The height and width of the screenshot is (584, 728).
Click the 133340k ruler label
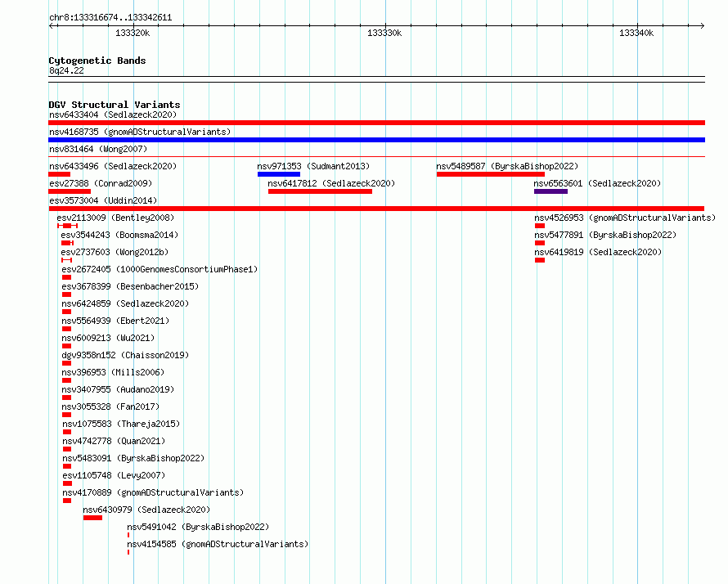(x=636, y=33)
